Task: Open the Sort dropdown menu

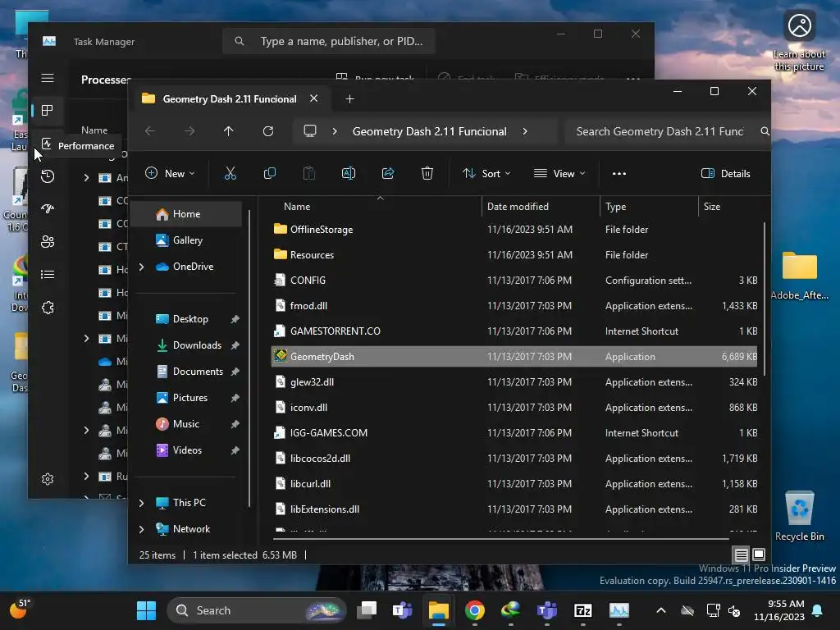Action: pyautogui.click(x=486, y=174)
